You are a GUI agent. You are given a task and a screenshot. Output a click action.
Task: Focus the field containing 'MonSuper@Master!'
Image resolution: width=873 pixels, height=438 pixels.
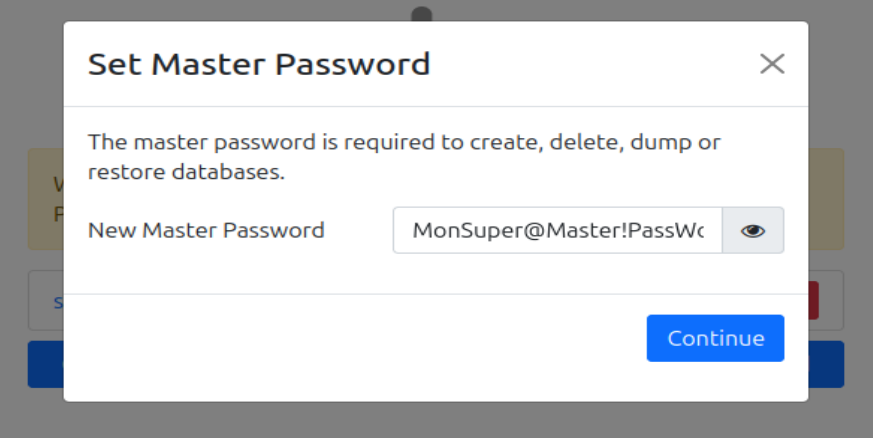tap(558, 230)
